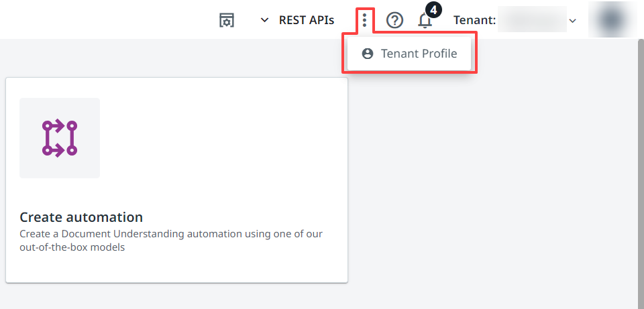Click the notification count badge showing 4

(433, 11)
